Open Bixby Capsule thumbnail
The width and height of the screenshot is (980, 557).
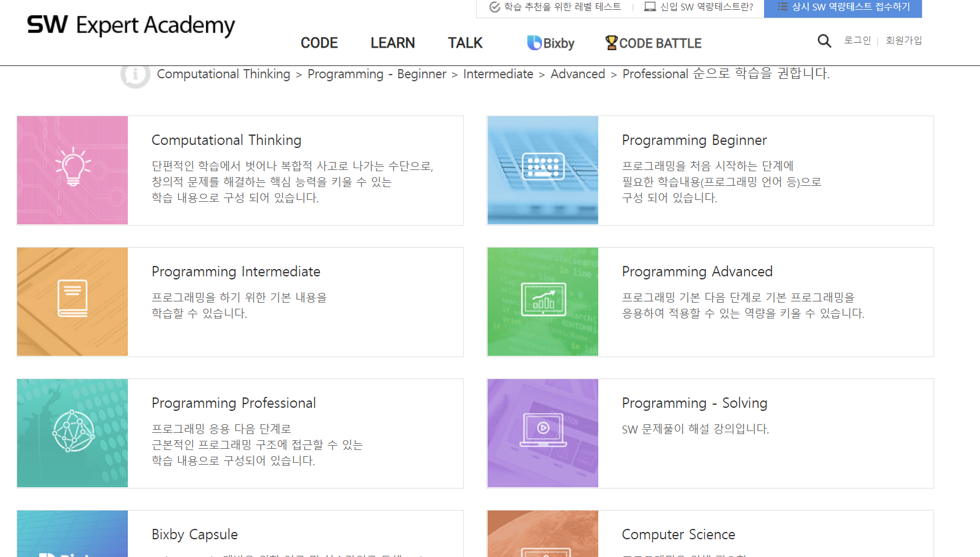pos(72,534)
